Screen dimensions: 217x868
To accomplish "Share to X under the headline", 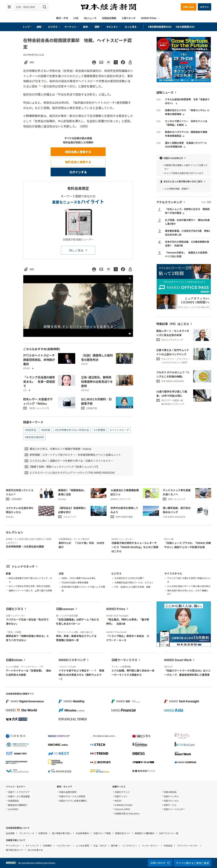I will pyautogui.click(x=116, y=62).
